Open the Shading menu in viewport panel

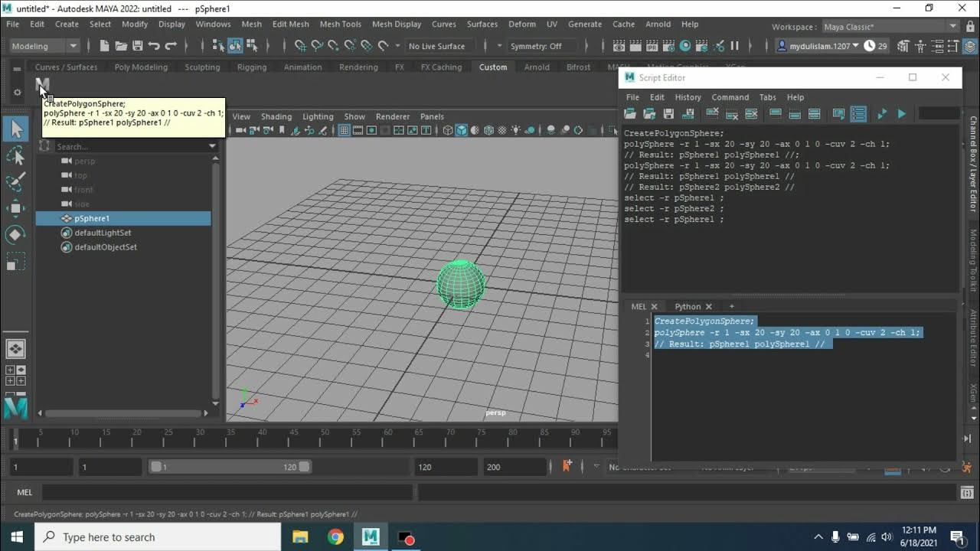tap(276, 116)
